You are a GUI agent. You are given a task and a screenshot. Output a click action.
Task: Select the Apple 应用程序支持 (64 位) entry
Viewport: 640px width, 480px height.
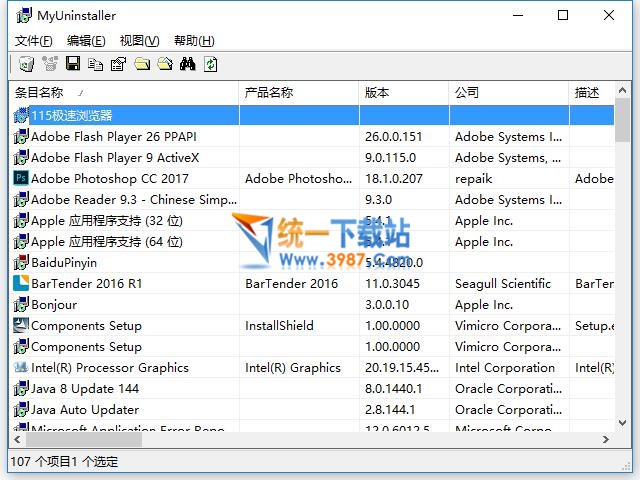click(x=107, y=242)
